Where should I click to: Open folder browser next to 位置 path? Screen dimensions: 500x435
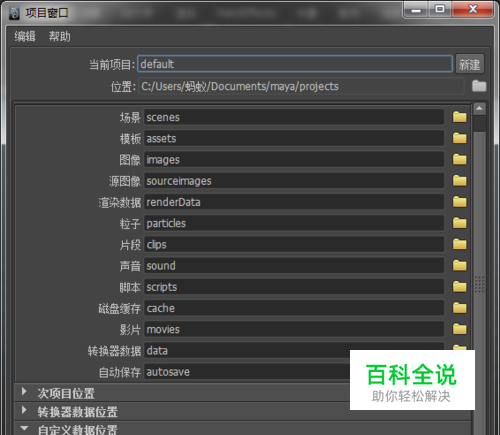pos(479,86)
